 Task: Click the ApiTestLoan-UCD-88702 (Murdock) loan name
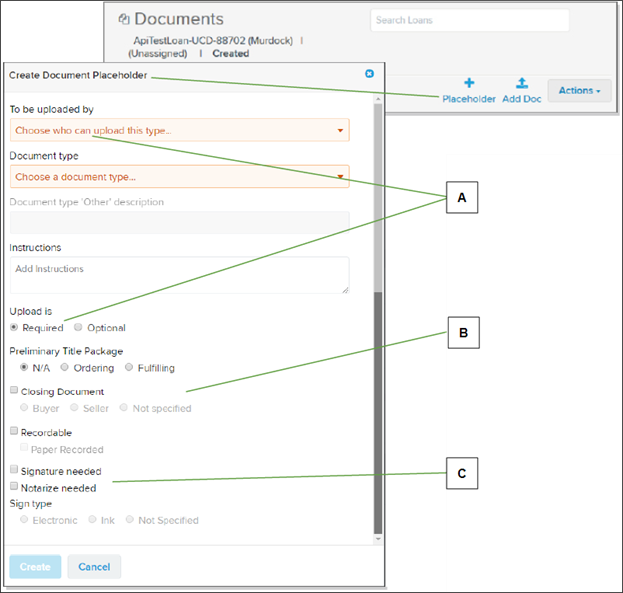point(213,41)
